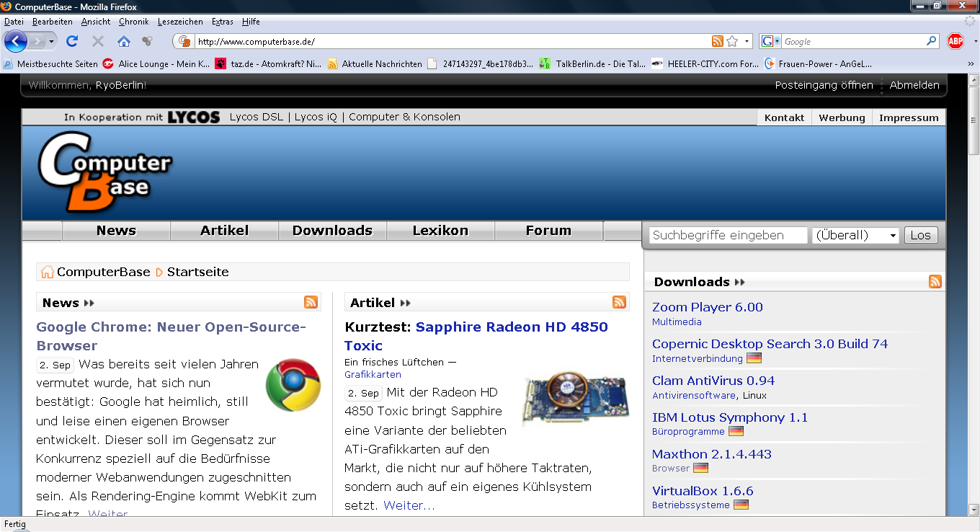Select the Forum navigation tab
980x532 pixels.
548,231
